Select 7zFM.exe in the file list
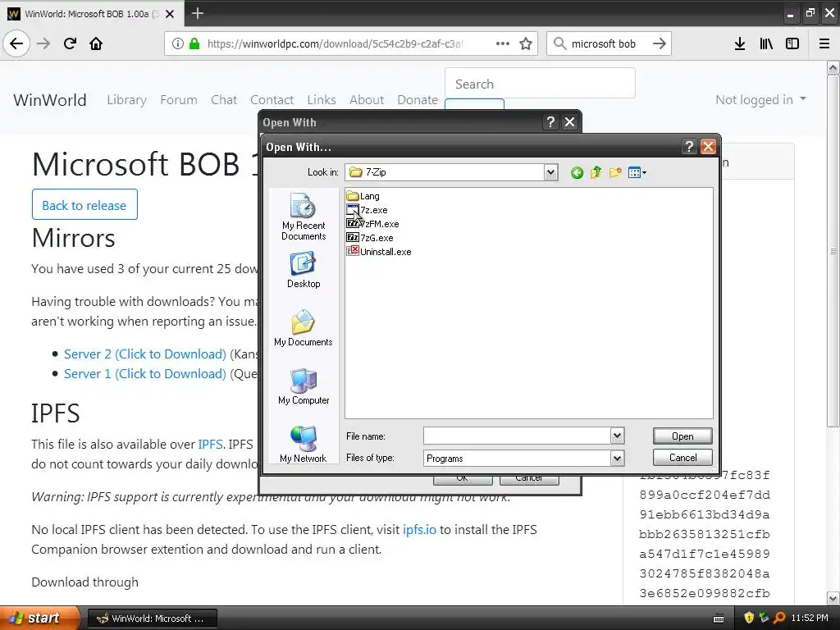 373,224
